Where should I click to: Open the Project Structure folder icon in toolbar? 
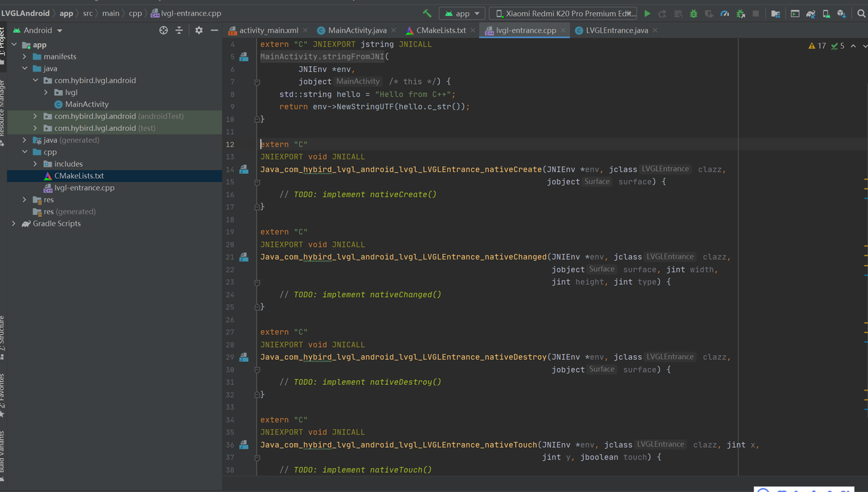[776, 14]
